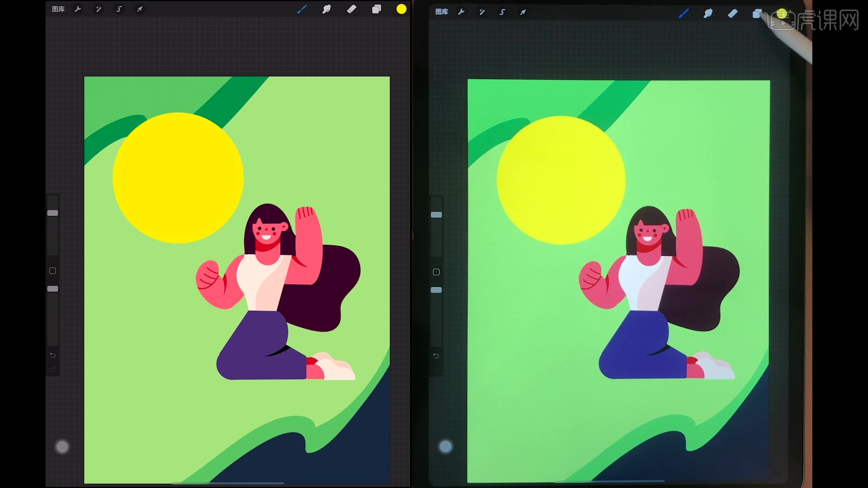Activate Transform arrow tool in right iPad window
This screenshot has height=488, width=868.
523,12
